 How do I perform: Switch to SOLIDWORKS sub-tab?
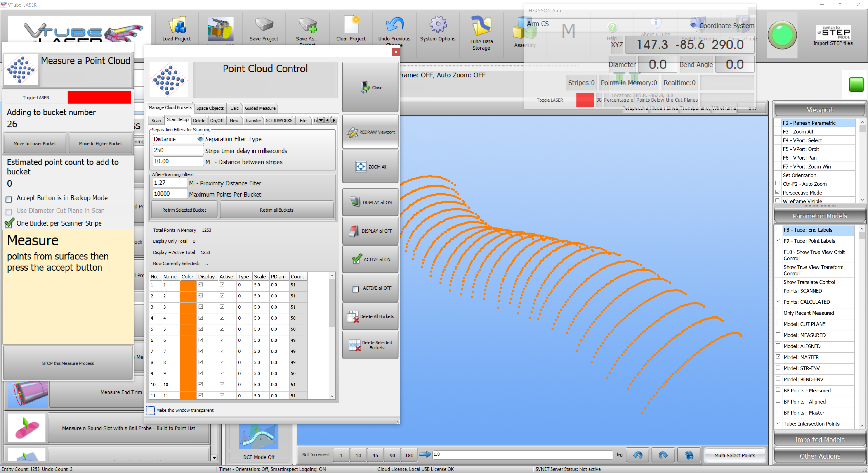[x=279, y=120]
